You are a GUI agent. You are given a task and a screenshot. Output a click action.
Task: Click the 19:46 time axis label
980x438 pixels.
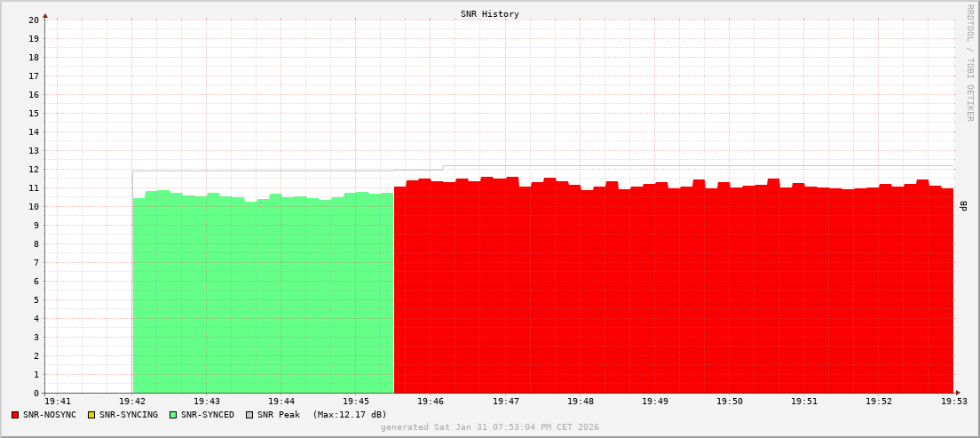431,402
